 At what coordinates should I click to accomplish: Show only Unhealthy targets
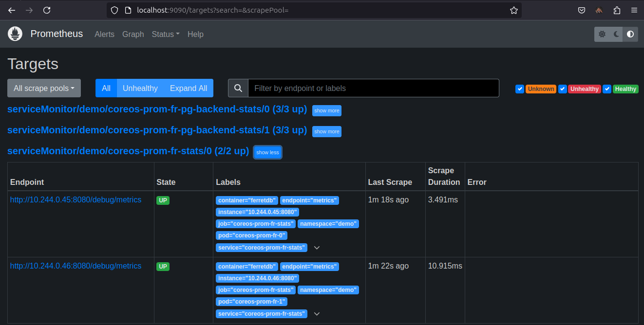click(140, 88)
